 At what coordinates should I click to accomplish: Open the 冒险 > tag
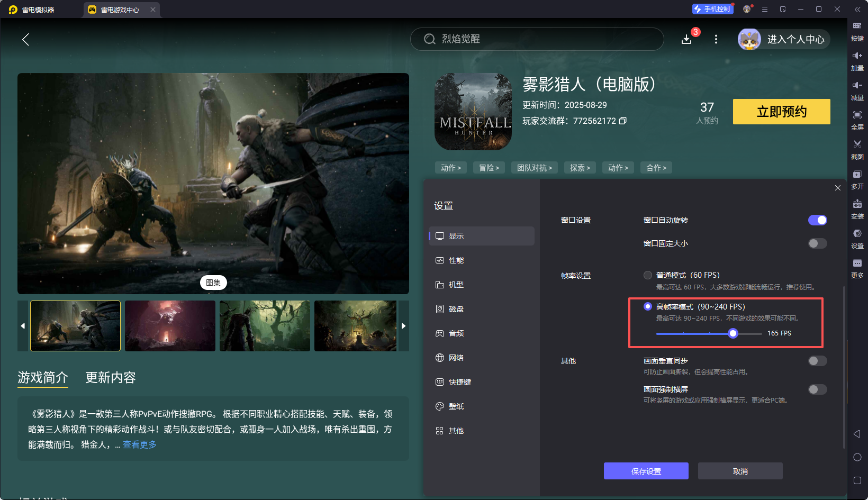[489, 168]
